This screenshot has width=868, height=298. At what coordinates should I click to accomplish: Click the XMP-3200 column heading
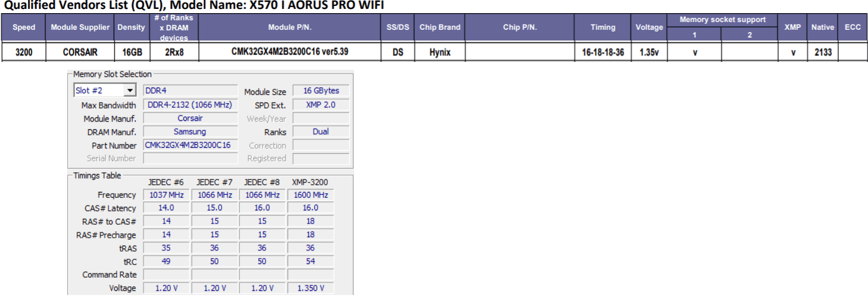(310, 182)
